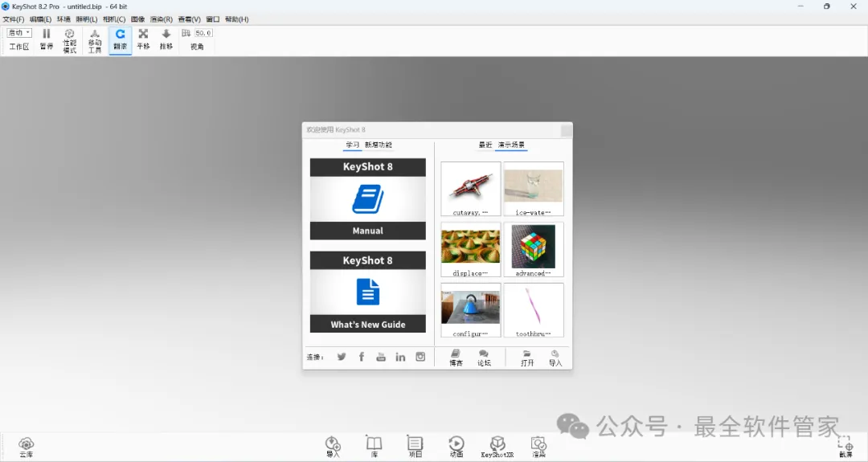Open the 图像 Image menu
Viewport: 868px width, 462px height.
[138, 19]
